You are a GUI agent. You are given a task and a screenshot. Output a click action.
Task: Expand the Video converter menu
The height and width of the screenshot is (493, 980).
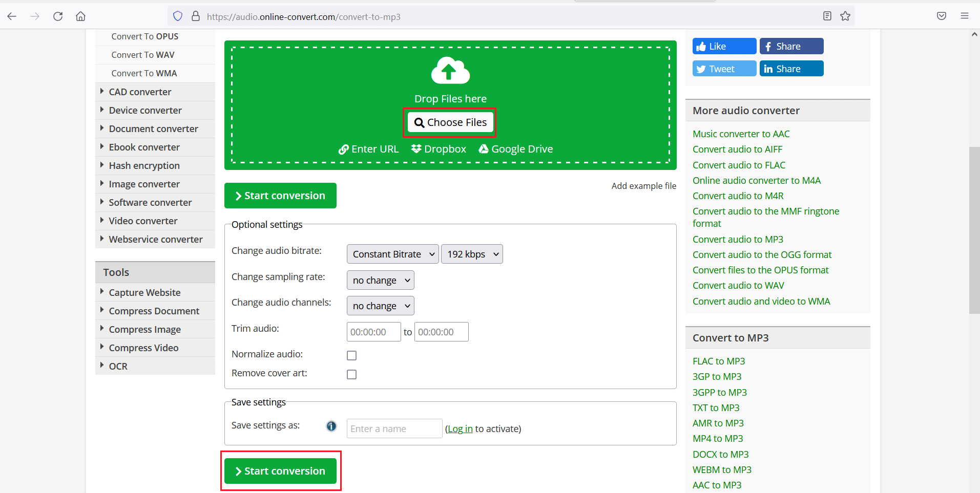coord(143,221)
